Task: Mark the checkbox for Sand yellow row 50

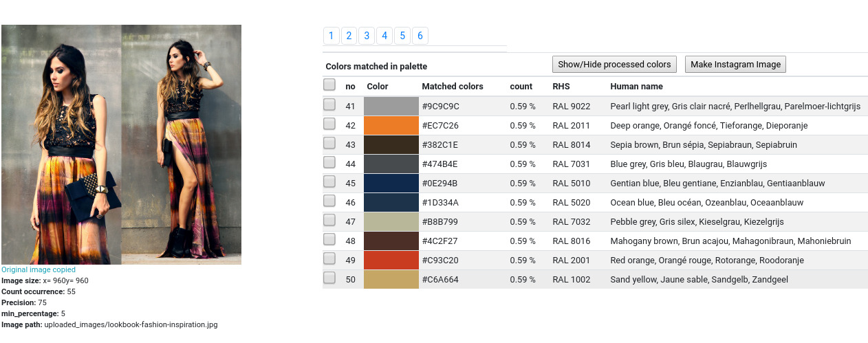Action: click(329, 278)
